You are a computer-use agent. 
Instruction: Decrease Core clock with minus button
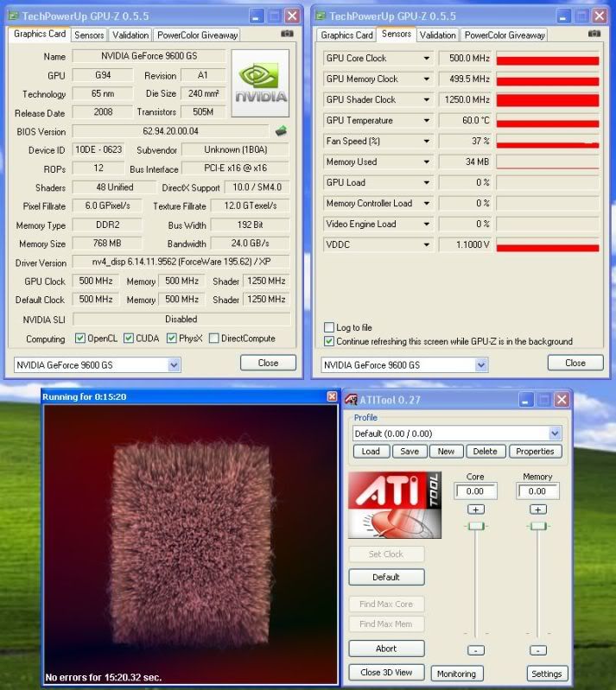click(476, 650)
